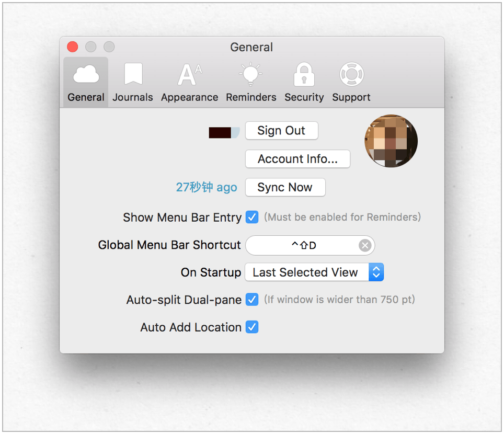
Task: Open the Support lifebuoy icon tab
Action: [x=351, y=82]
